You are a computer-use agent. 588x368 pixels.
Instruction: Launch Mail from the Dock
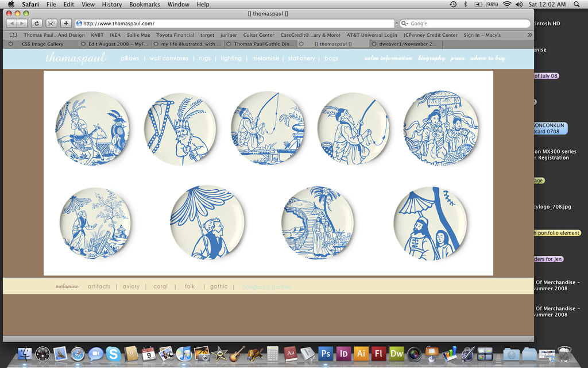(x=60, y=354)
